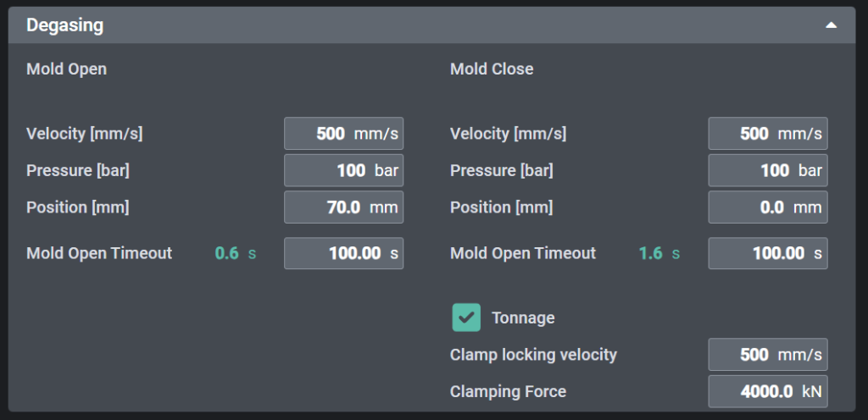868x420 pixels.
Task: Click the Mold Open Velocity input field
Action: [343, 134]
